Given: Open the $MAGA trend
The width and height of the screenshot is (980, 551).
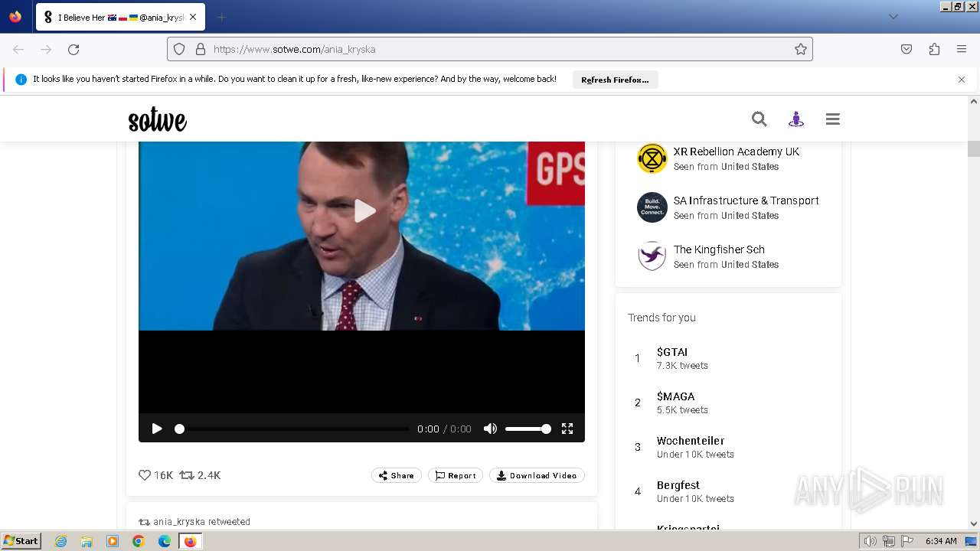Looking at the screenshot, I should [x=675, y=396].
